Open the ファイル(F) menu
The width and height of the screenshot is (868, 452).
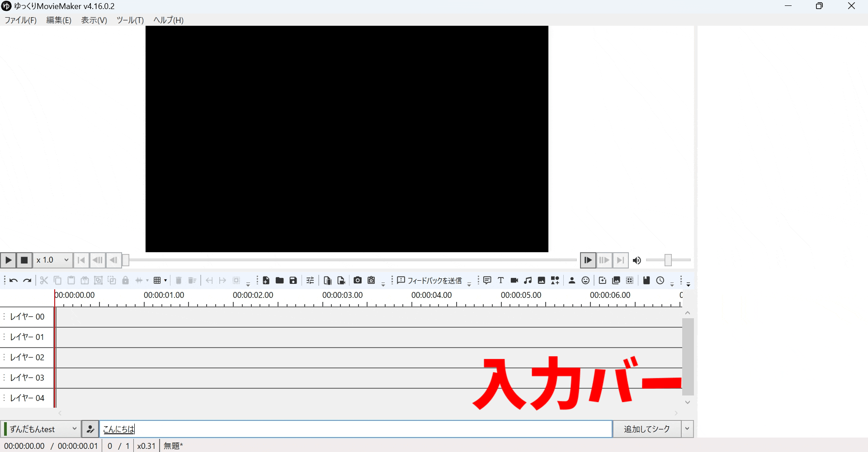(x=20, y=20)
